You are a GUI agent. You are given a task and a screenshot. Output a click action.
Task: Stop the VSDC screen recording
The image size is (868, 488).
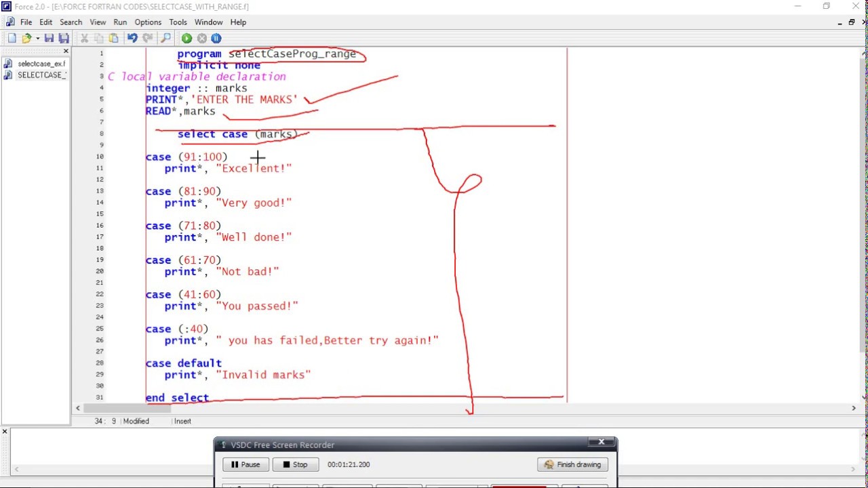point(295,464)
